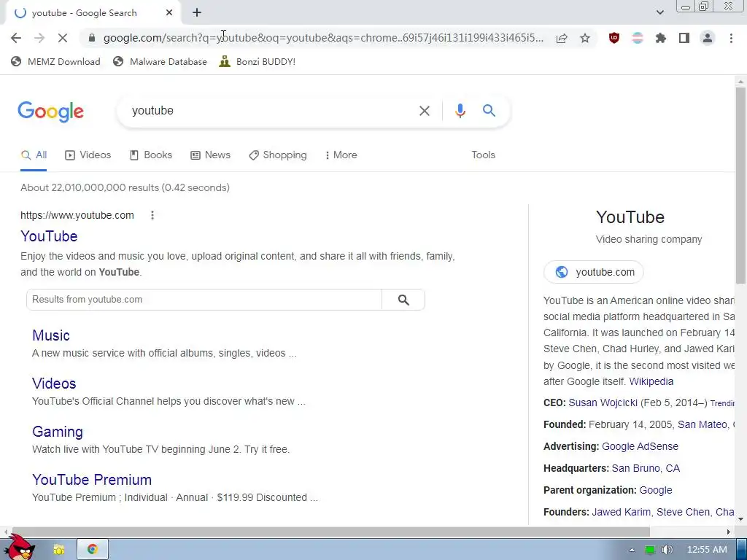The height and width of the screenshot is (560, 747).
Task: Switch to the Books tab
Action: [151, 155]
